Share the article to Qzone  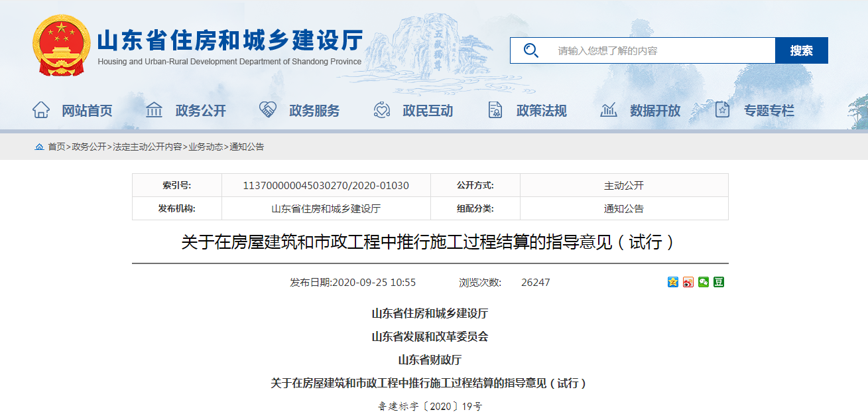(672, 282)
